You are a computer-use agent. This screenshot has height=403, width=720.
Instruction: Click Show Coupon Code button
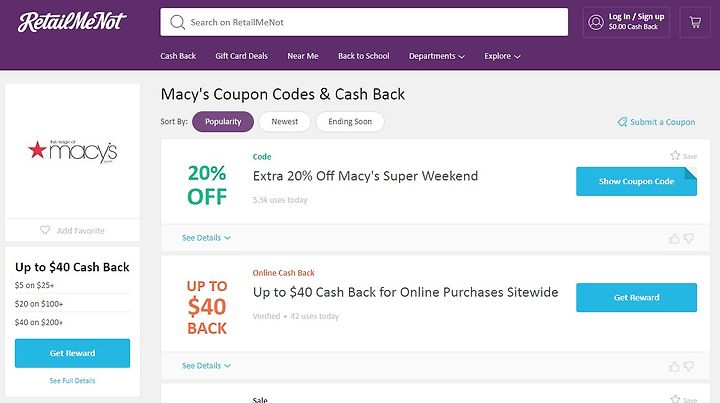coord(636,181)
